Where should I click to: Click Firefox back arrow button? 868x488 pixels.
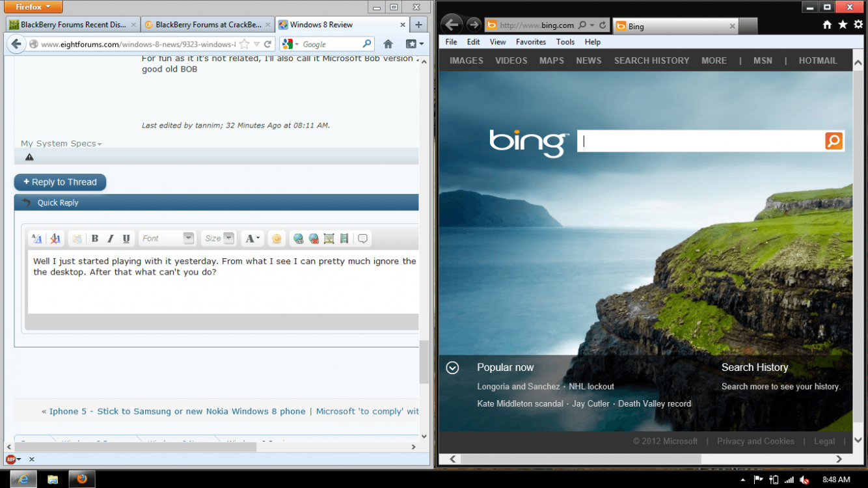pos(16,44)
